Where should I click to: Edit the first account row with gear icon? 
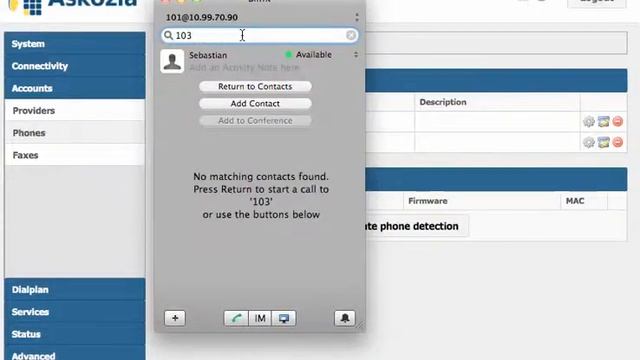589,121
